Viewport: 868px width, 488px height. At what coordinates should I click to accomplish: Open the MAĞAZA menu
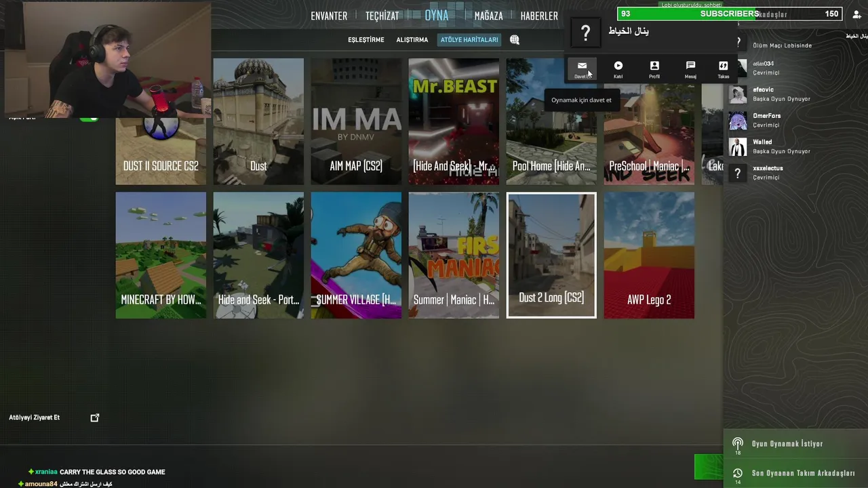[489, 16]
